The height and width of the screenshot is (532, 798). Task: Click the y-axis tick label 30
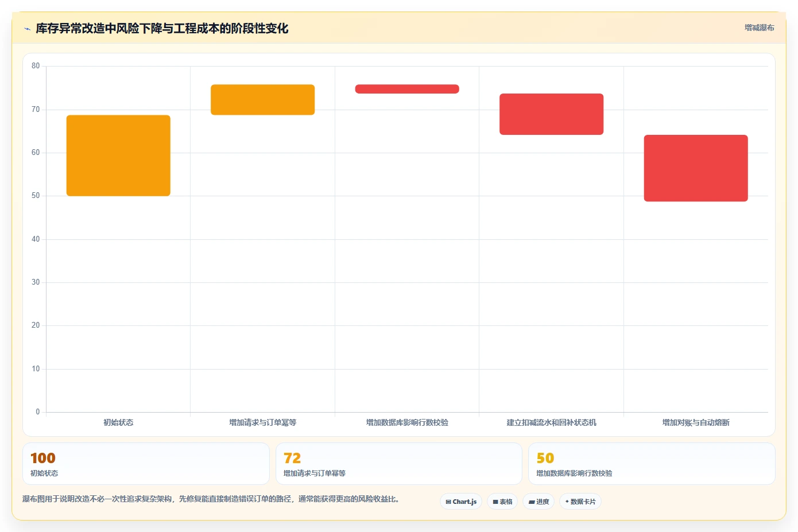(x=36, y=282)
